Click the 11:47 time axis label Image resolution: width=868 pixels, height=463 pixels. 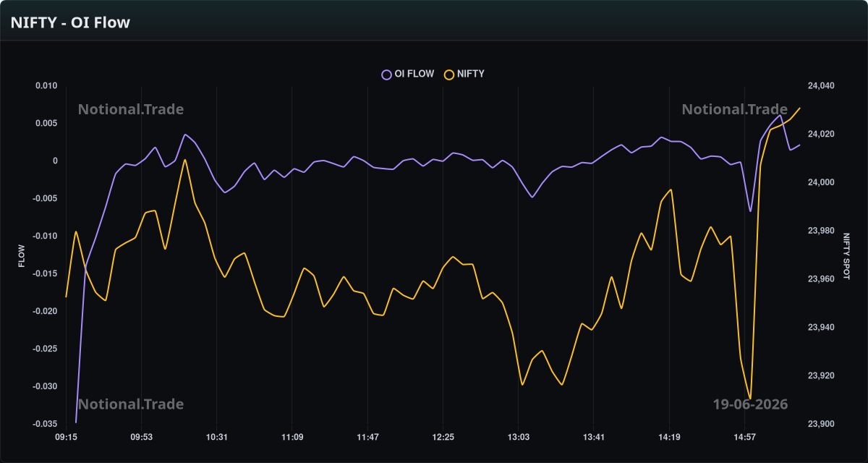[367, 437]
